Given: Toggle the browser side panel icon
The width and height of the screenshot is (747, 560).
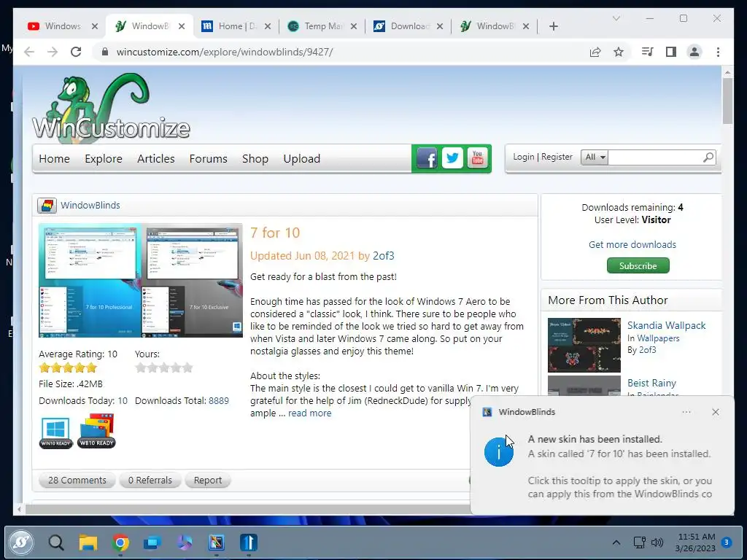Looking at the screenshot, I should tap(671, 52).
